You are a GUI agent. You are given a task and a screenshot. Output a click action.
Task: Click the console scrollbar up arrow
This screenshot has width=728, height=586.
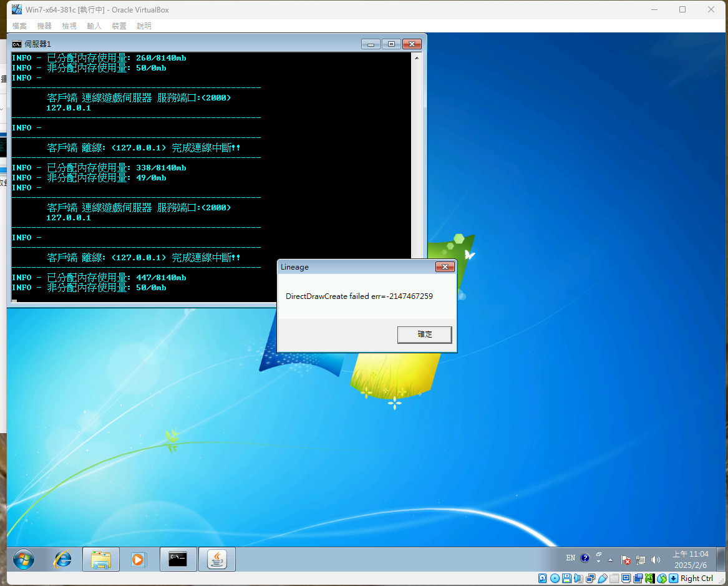[417, 58]
